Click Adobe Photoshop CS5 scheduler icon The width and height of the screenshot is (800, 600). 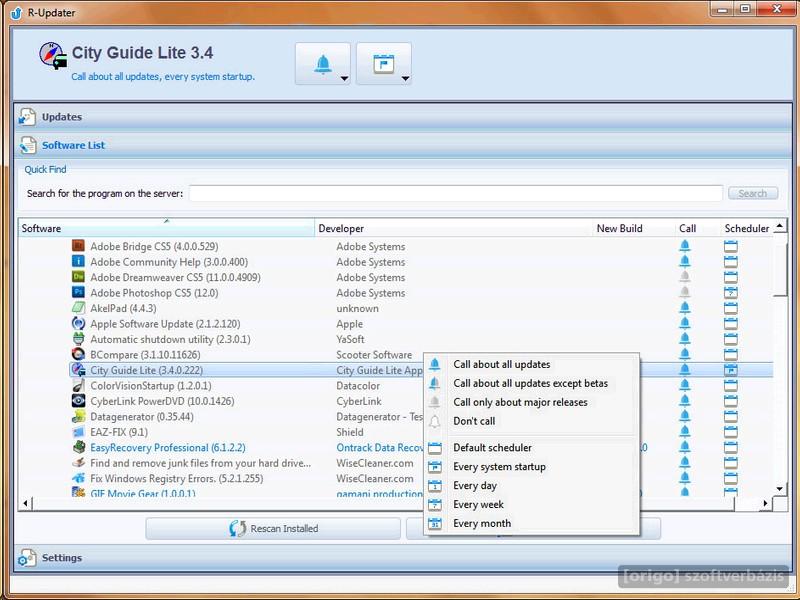pos(731,293)
